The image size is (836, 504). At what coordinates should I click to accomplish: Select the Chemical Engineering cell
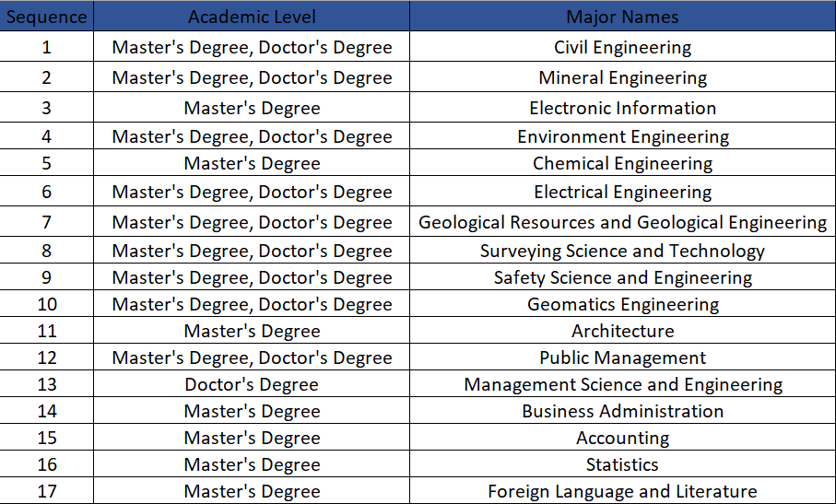pos(622,163)
